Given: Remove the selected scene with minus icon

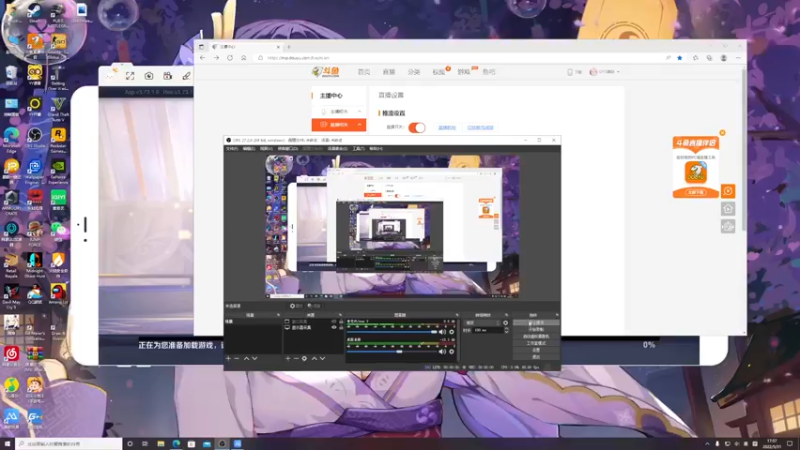Looking at the screenshot, I should click(237, 359).
